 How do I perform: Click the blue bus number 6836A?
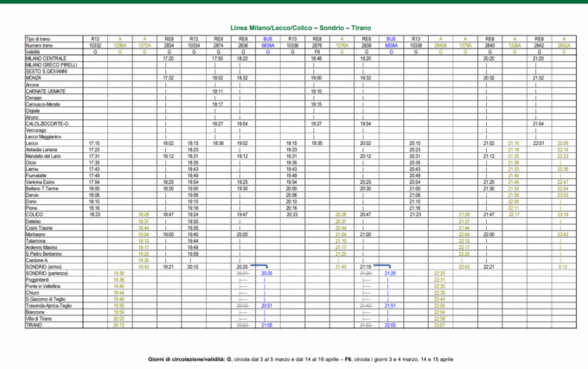(x=266, y=45)
